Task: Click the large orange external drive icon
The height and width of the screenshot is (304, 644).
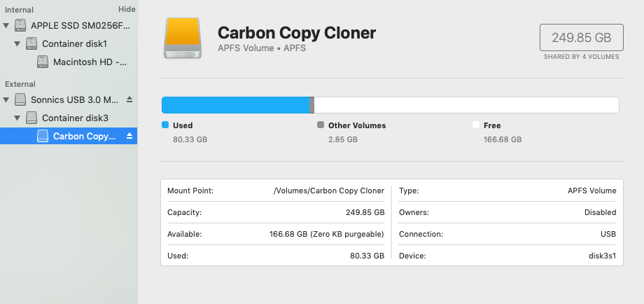Action: coord(184,38)
